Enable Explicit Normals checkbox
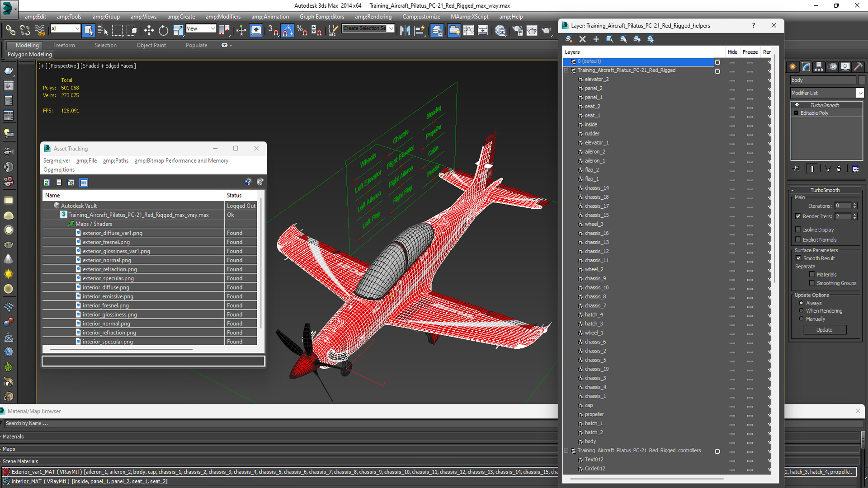 pyautogui.click(x=798, y=240)
